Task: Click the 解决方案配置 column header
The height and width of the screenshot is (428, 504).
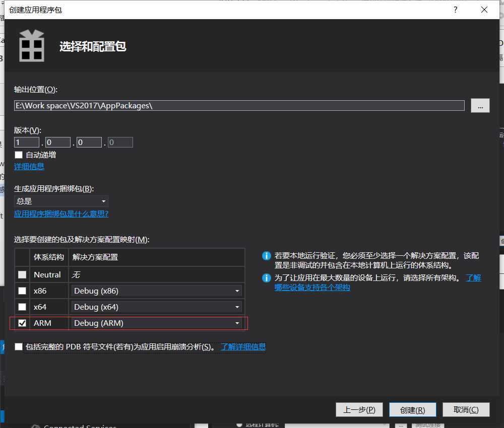Action: [x=157, y=257]
